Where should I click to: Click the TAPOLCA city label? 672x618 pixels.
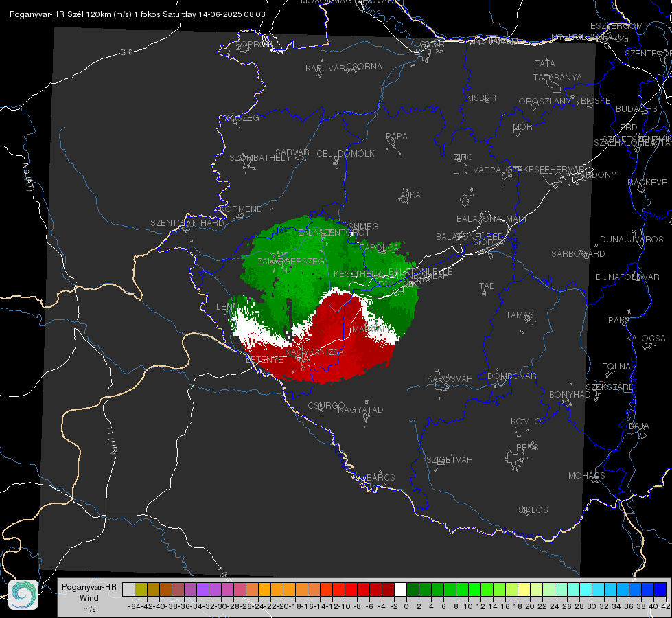pyautogui.click(x=380, y=247)
